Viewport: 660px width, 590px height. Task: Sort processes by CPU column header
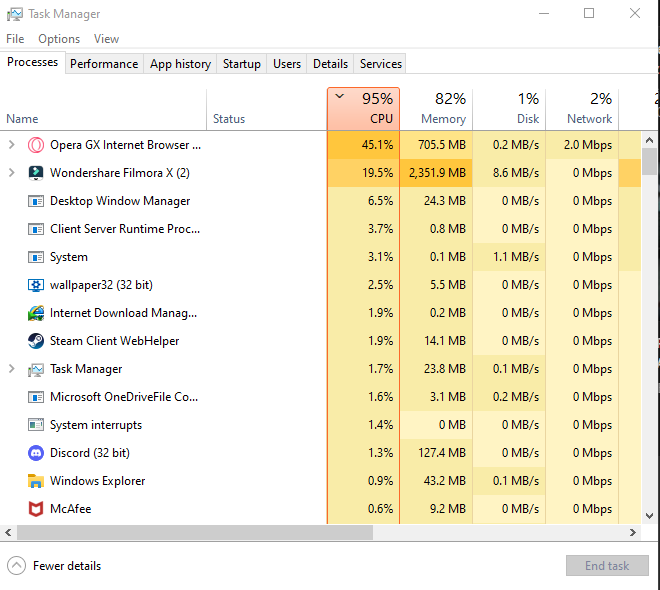tap(364, 108)
